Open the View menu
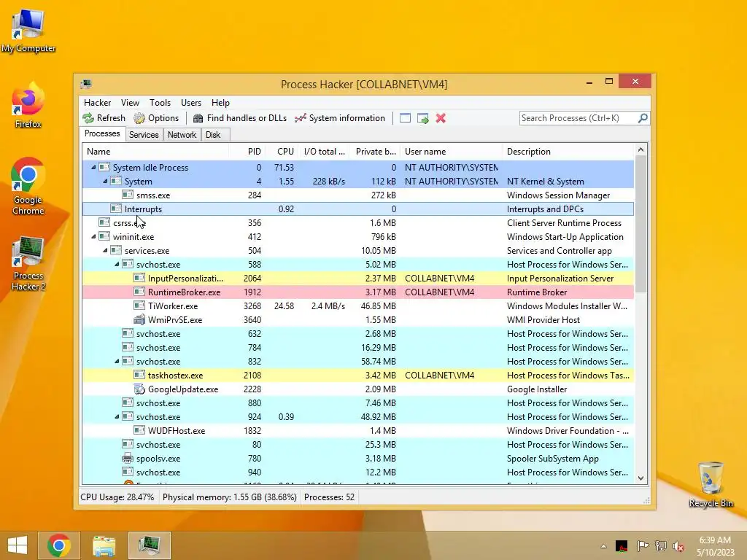Screen dimensions: 747x560 tap(130, 102)
